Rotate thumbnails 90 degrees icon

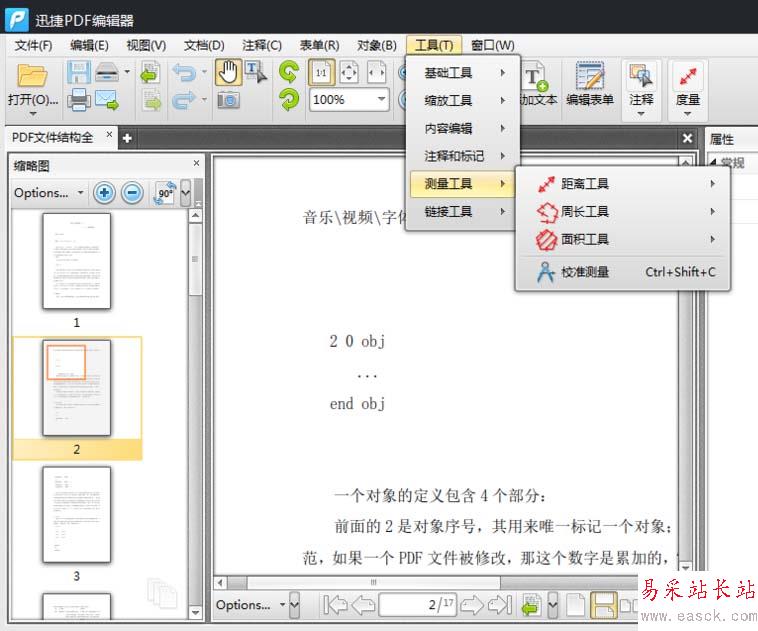[x=164, y=193]
